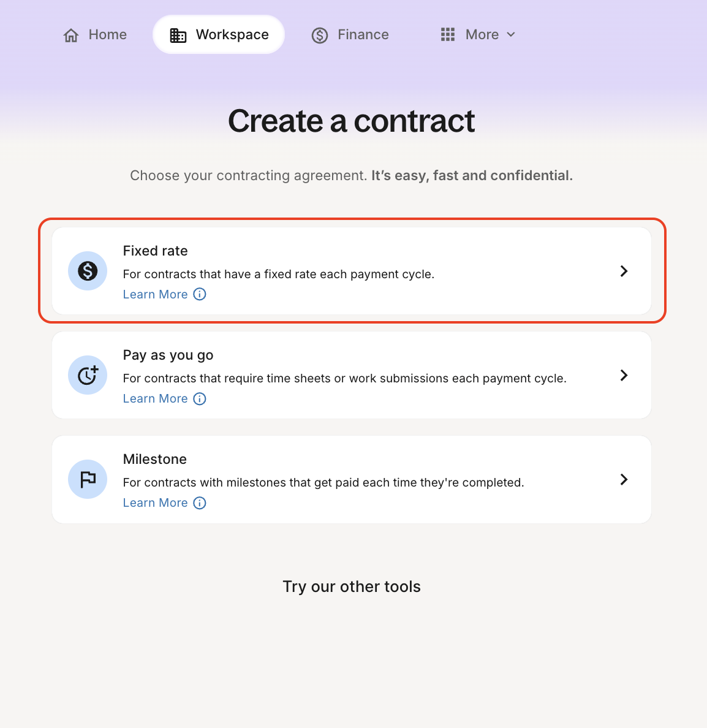
Task: Open Learn More link under Milestone
Action: [x=155, y=502]
